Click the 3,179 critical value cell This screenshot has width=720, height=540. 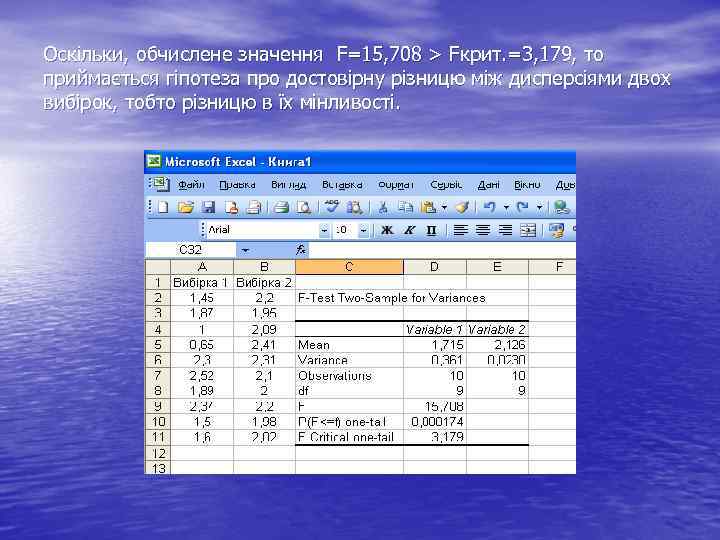434,437
